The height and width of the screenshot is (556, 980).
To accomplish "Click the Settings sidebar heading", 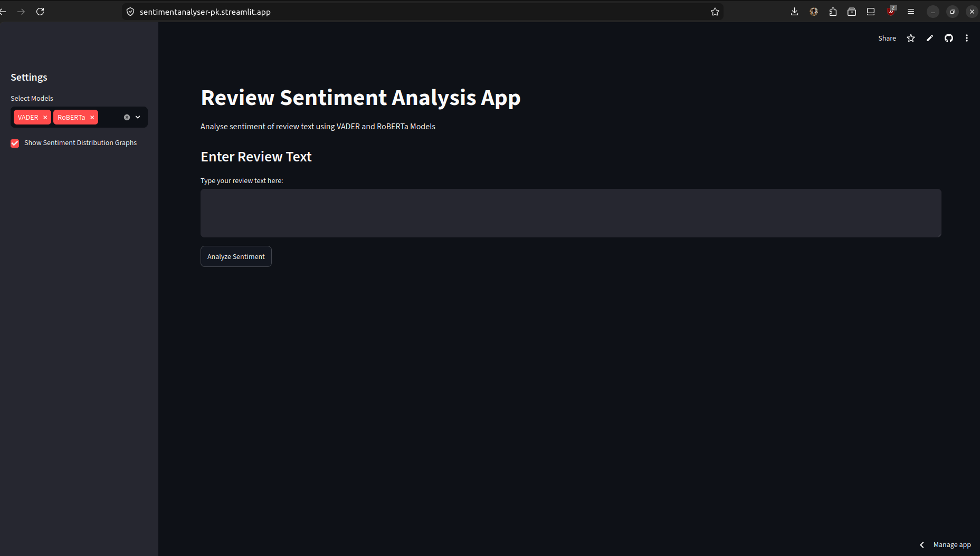I will (x=29, y=78).
